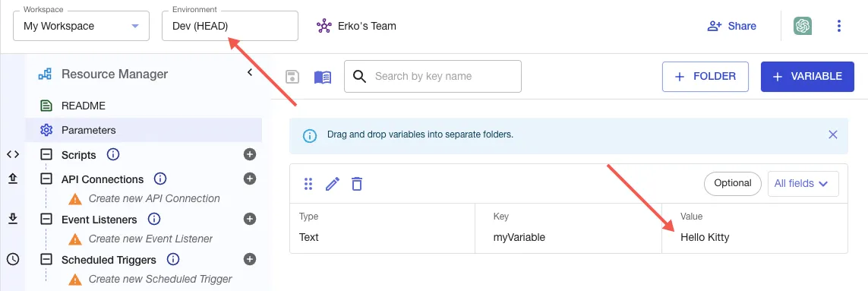Click the Parameters gear icon
The height and width of the screenshot is (291, 868).
46,130
